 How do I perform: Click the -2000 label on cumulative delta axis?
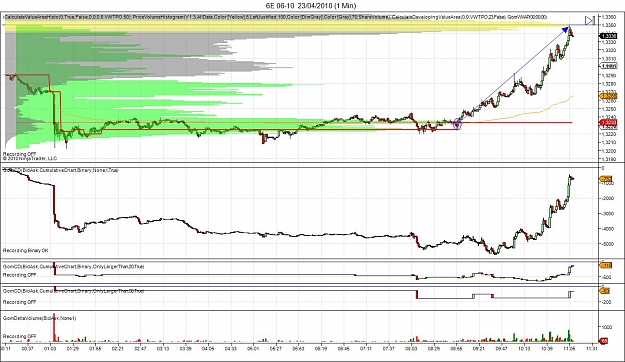[607, 198]
